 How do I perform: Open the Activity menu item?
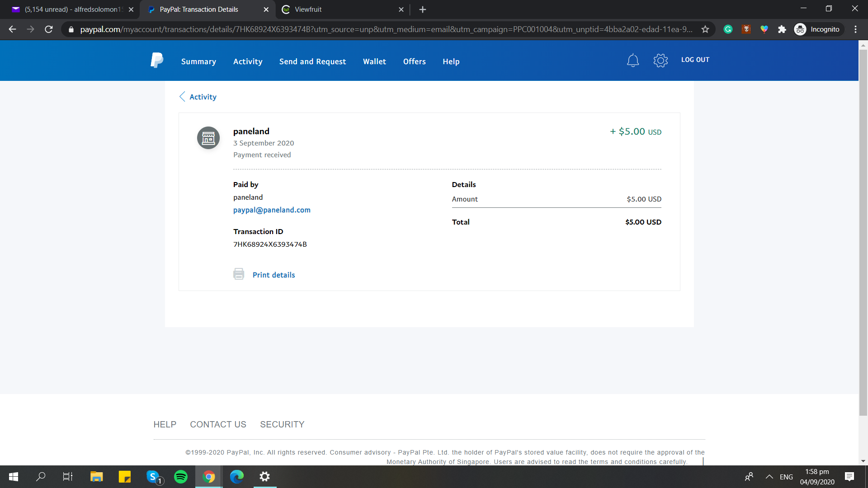[x=248, y=61]
